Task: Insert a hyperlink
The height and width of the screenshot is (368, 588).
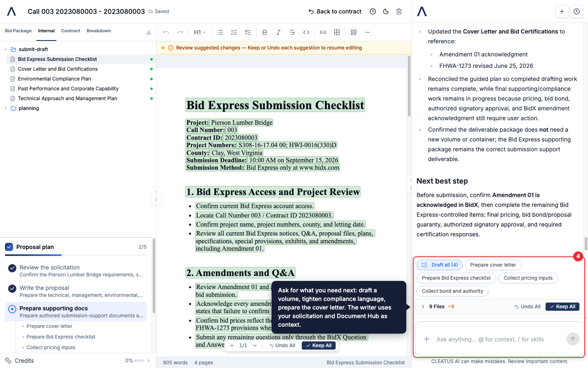Action: pos(323,32)
